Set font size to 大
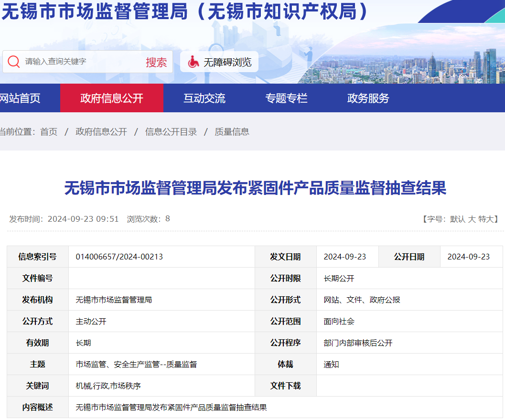The width and height of the screenshot is (505, 420). coord(472,219)
